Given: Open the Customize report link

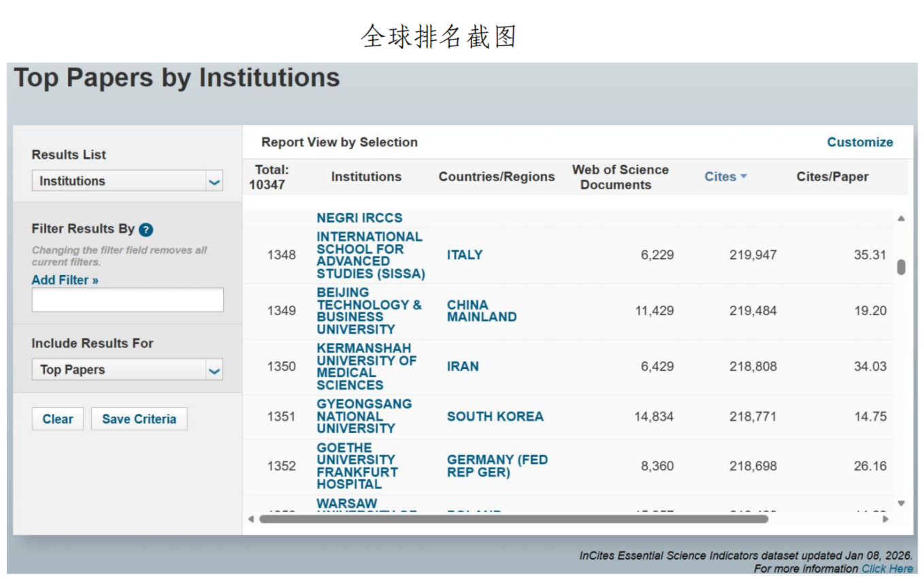Looking at the screenshot, I should coord(859,142).
